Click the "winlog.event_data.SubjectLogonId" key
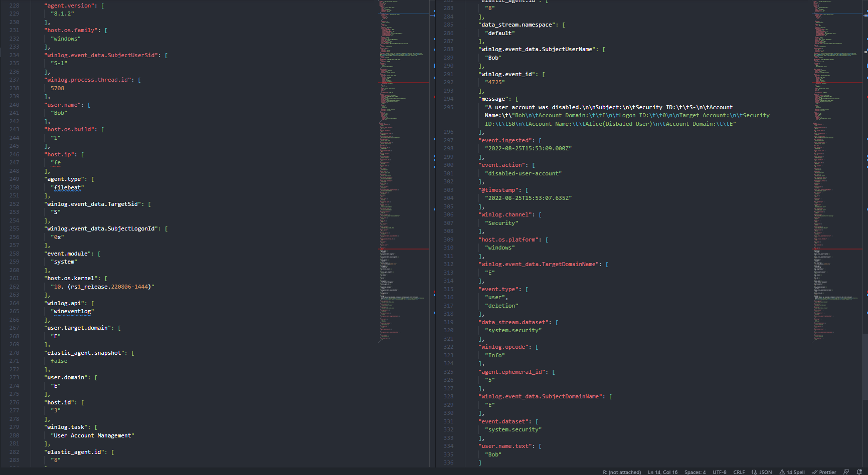868x475 pixels. tap(101, 229)
